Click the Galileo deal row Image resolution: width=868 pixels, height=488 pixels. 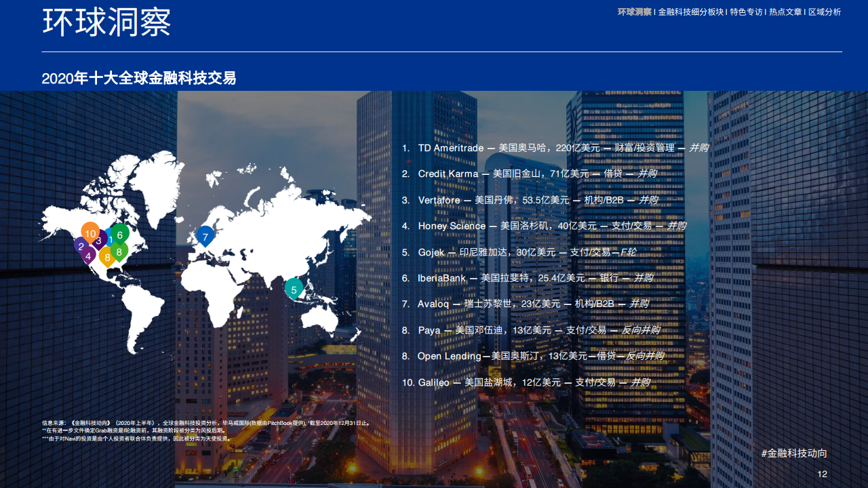(x=526, y=382)
